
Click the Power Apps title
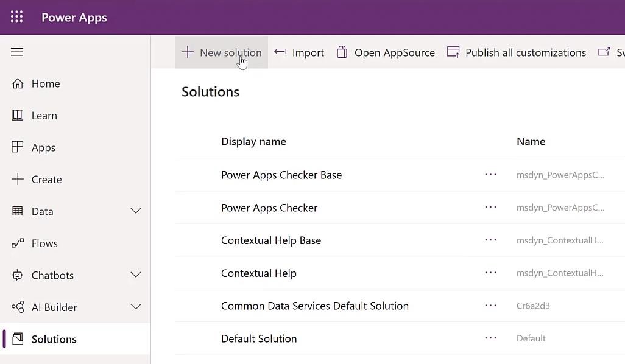tap(74, 18)
